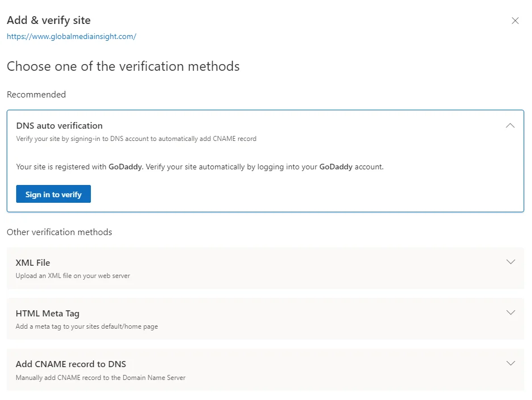The image size is (532, 400).
Task: Click the 'registered with GoDaddy' message text
Action: point(200,167)
